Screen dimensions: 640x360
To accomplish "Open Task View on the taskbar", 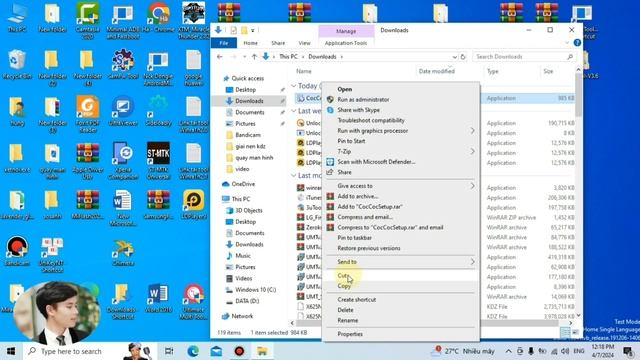I will click(x=169, y=351).
